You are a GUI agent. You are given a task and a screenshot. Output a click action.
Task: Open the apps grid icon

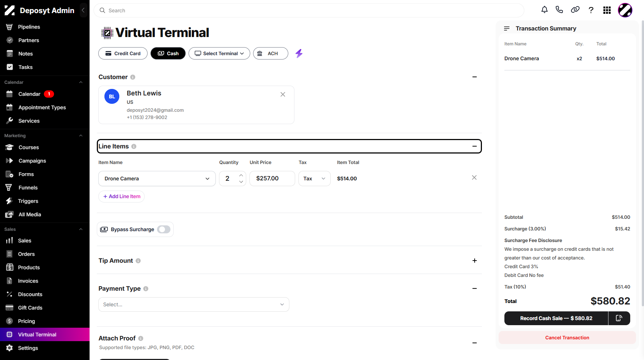tap(607, 10)
